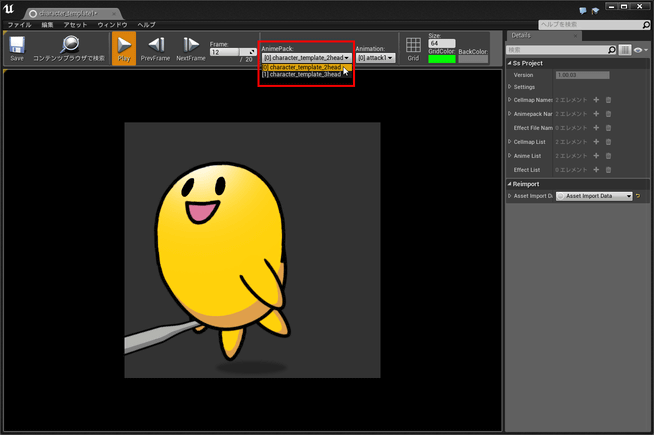Screen dimensions: 654x435
Task: Expand the Animepack Names row
Action: [510, 113]
